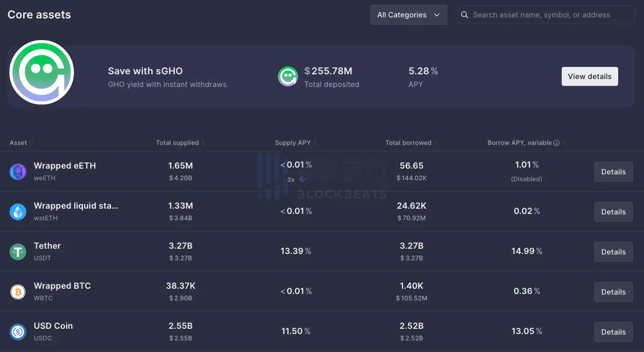Focus the asset search field

coord(545,15)
